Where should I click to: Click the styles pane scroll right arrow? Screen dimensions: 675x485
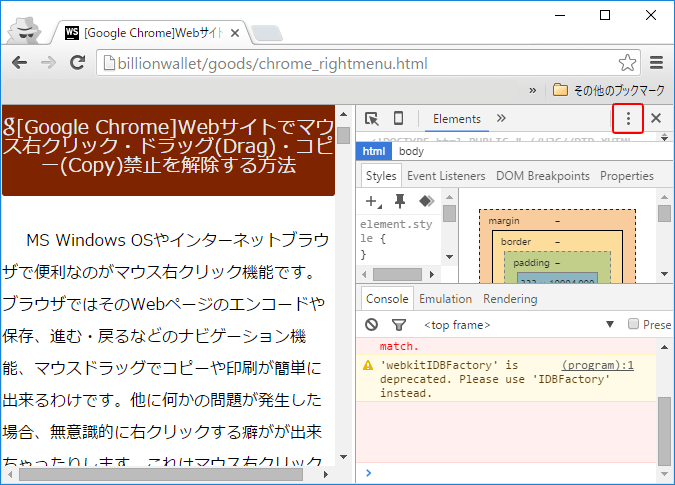coord(432,275)
